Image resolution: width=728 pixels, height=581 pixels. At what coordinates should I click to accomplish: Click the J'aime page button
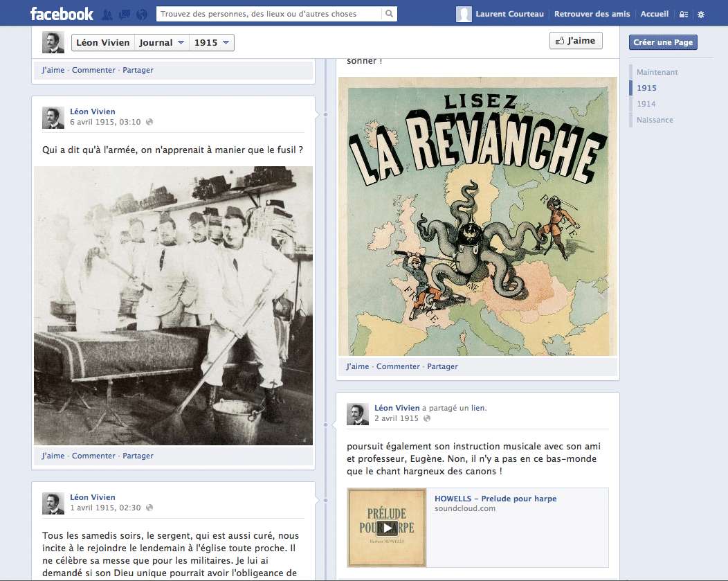click(576, 41)
